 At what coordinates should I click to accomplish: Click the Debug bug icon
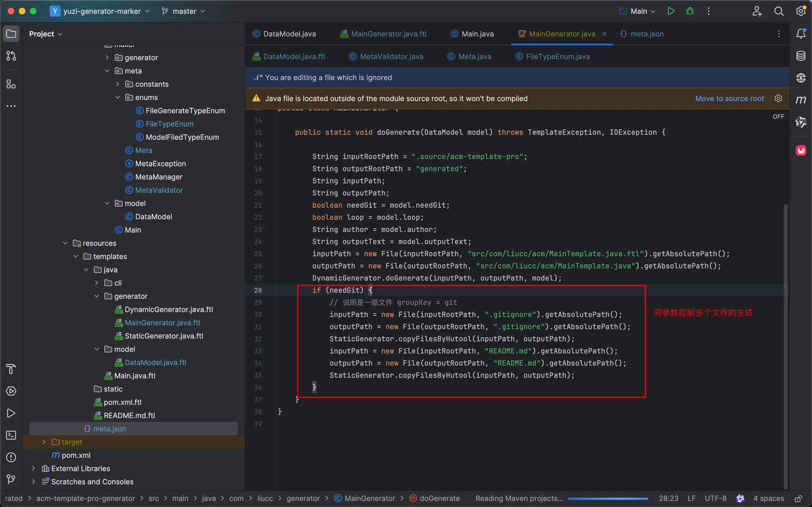coord(690,11)
